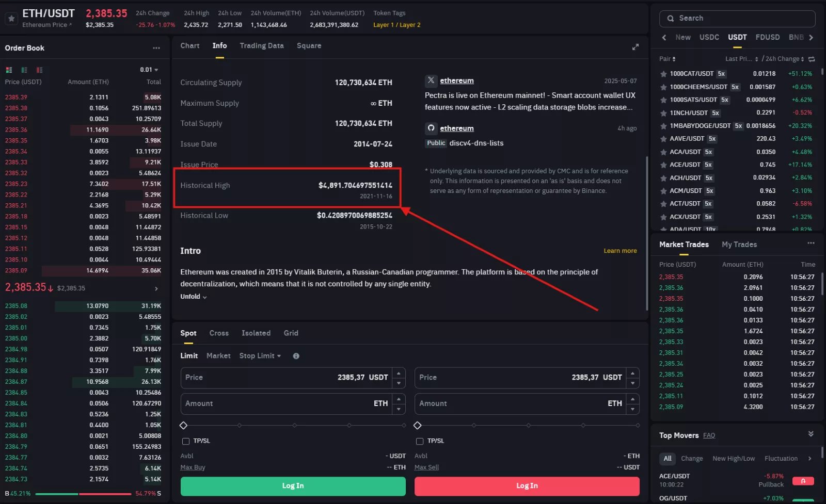Select the Change filter in Top Movers

click(692, 459)
